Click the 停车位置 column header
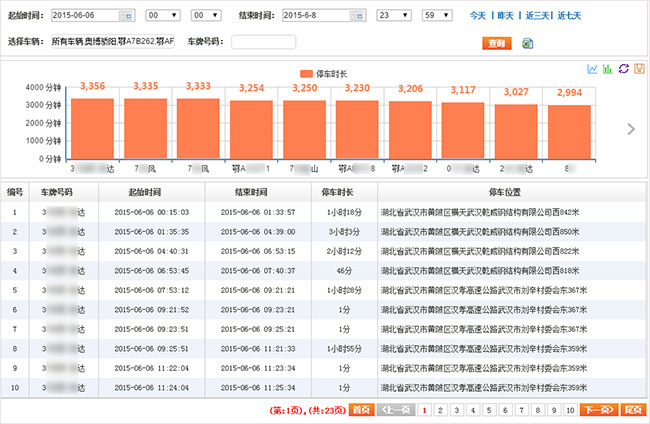 pyautogui.click(x=512, y=192)
